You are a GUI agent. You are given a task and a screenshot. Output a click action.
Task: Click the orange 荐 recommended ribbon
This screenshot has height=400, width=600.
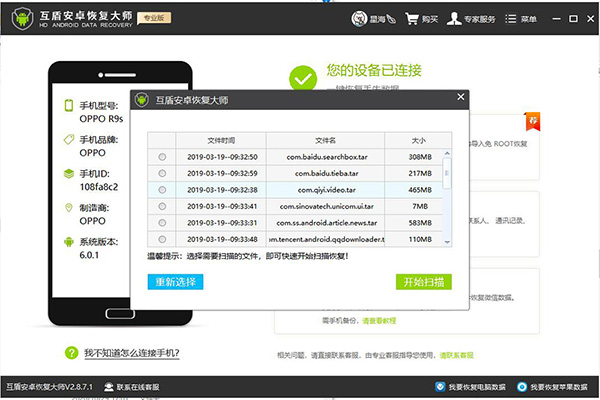pyautogui.click(x=532, y=121)
